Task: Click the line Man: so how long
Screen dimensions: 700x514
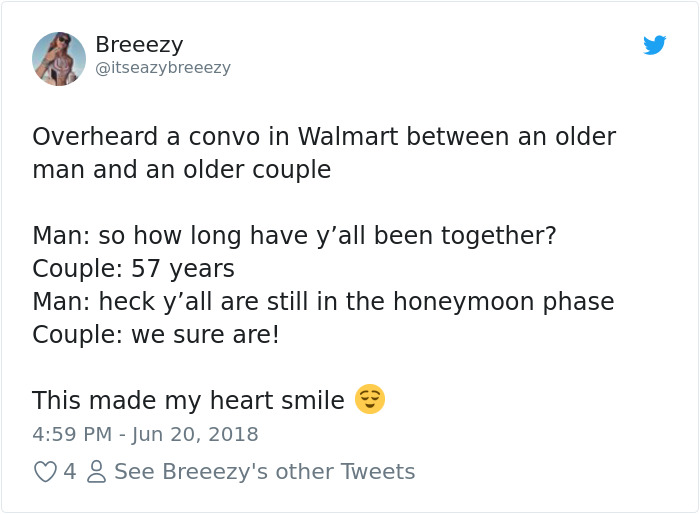Action: click(x=295, y=235)
